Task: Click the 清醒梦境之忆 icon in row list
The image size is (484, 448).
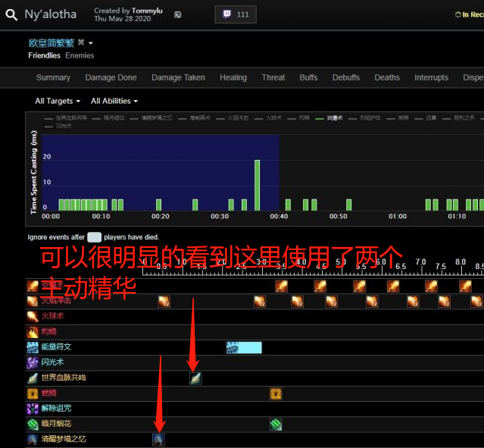Action: 33,440
